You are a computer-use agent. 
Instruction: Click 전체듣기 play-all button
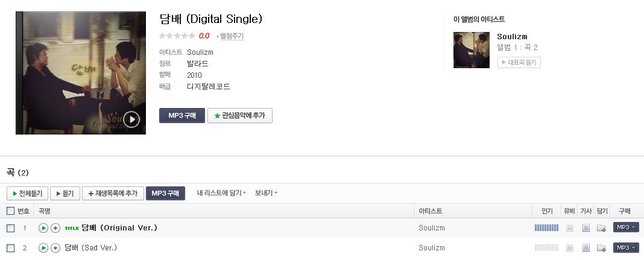click(28, 194)
